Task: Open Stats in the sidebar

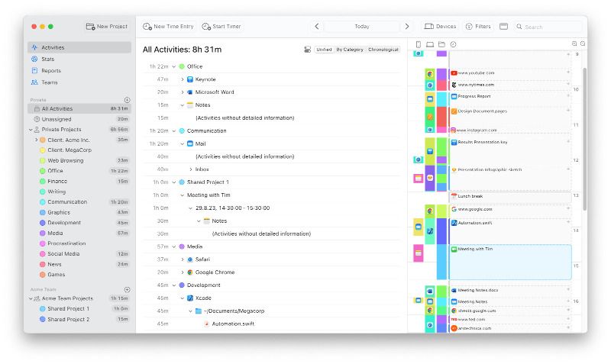Action: tap(47, 59)
